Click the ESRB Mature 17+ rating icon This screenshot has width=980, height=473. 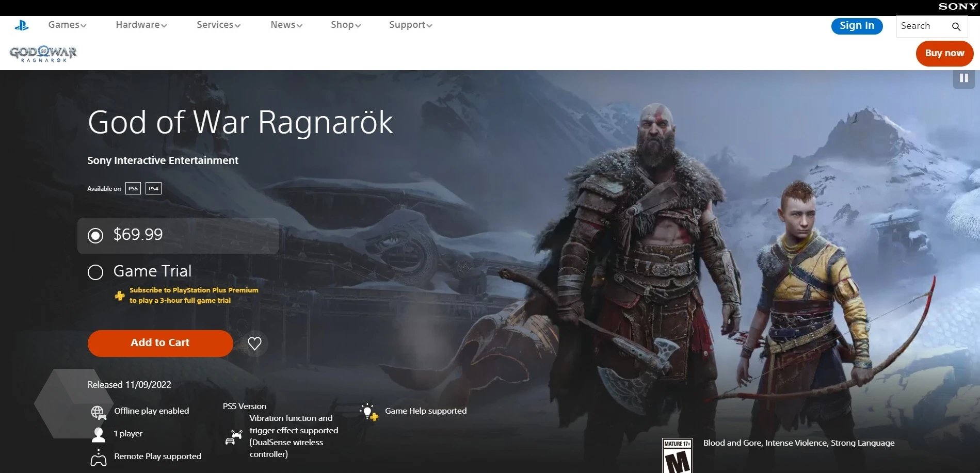[x=677, y=456]
